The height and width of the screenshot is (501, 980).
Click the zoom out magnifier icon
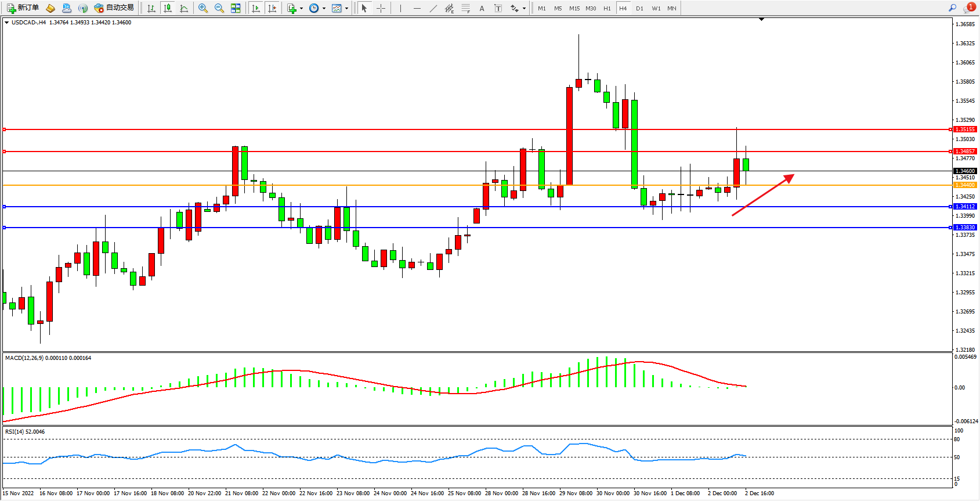point(219,8)
